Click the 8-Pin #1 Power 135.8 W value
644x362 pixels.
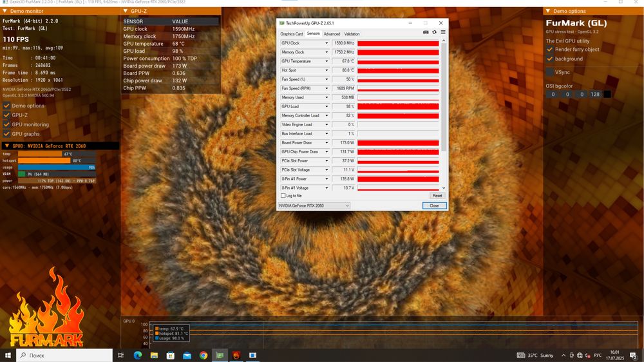click(x=343, y=178)
